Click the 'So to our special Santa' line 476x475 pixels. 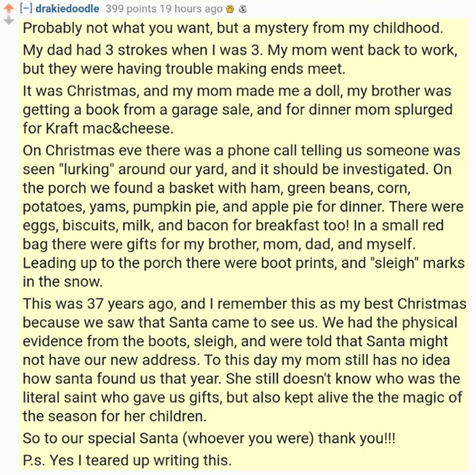(209, 438)
